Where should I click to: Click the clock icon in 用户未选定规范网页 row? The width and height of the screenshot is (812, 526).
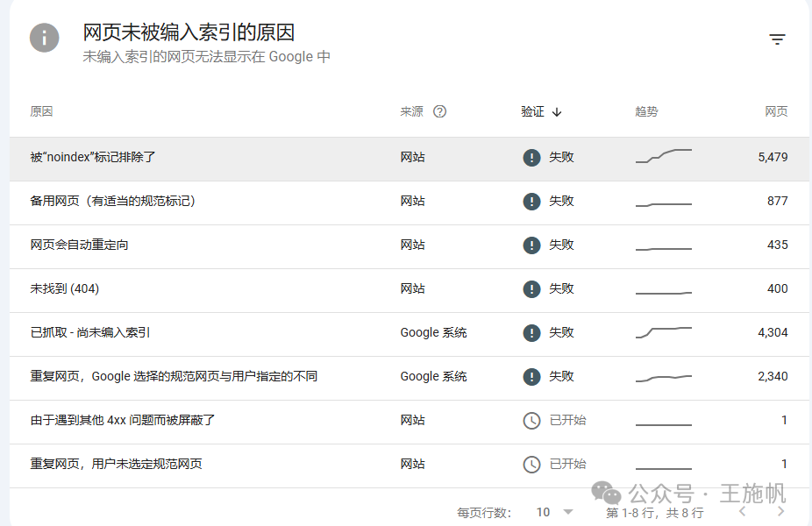pos(532,465)
